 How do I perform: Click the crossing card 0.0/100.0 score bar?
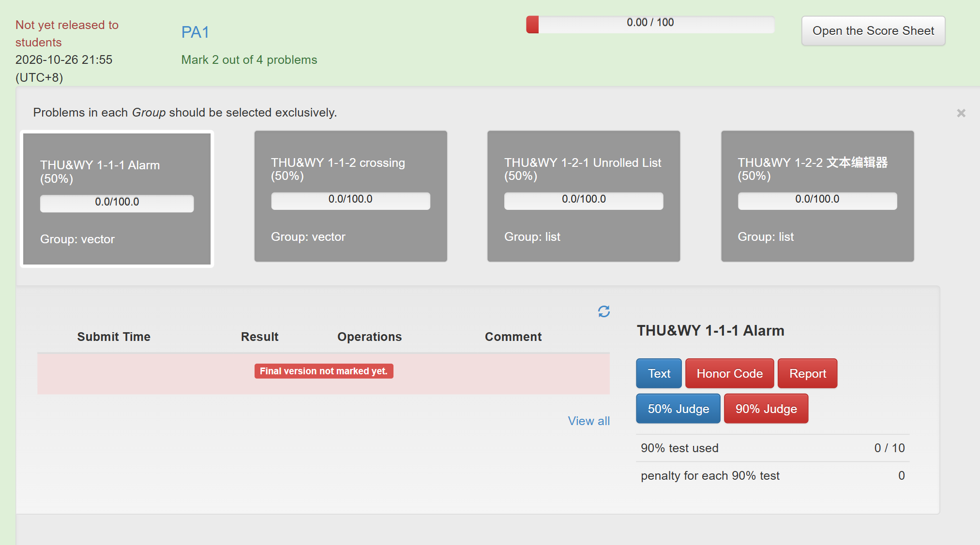pos(350,201)
